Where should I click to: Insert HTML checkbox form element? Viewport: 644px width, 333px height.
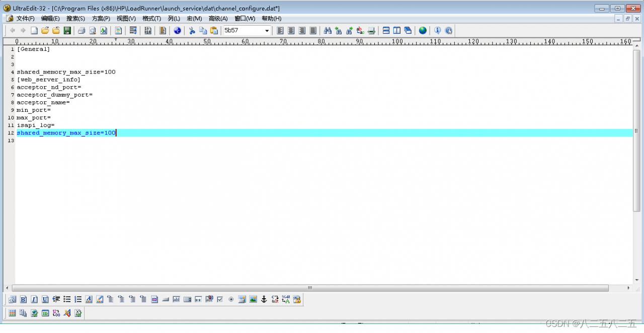pyautogui.click(x=220, y=299)
